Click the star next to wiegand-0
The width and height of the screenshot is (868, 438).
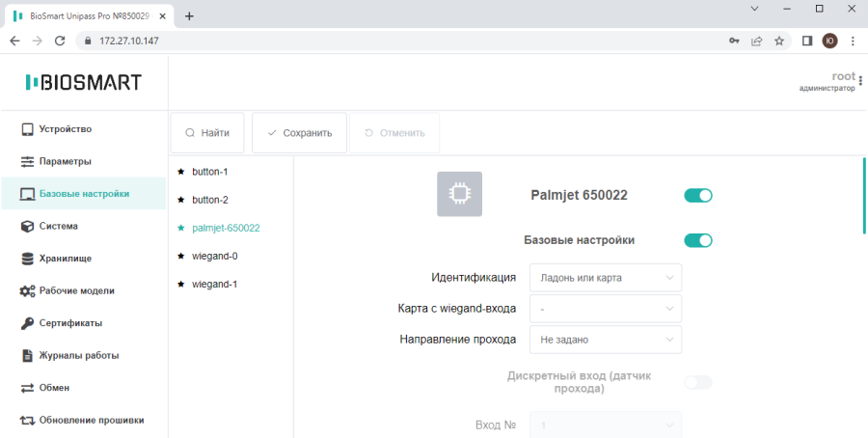180,256
